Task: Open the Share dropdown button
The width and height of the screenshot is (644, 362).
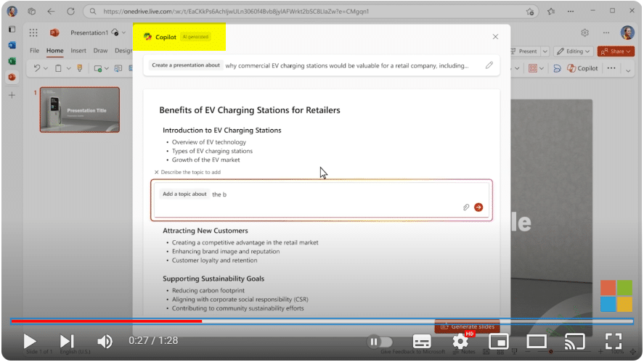Action: pos(616,52)
